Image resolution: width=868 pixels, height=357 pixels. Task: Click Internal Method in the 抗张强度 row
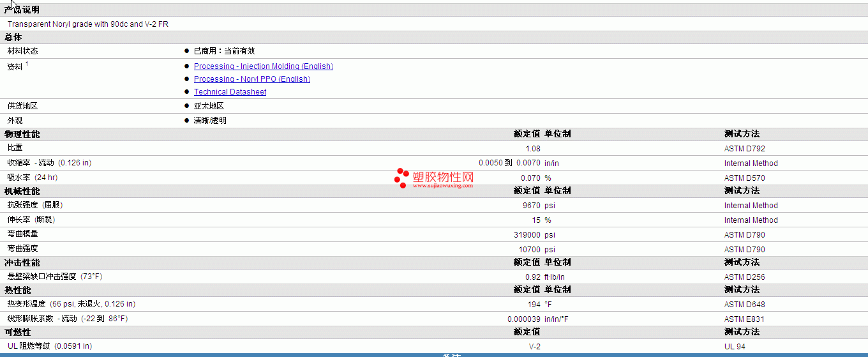coord(751,206)
